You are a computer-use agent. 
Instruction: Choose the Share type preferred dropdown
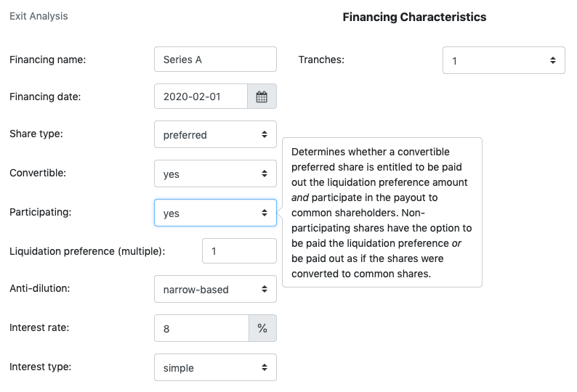click(215, 134)
